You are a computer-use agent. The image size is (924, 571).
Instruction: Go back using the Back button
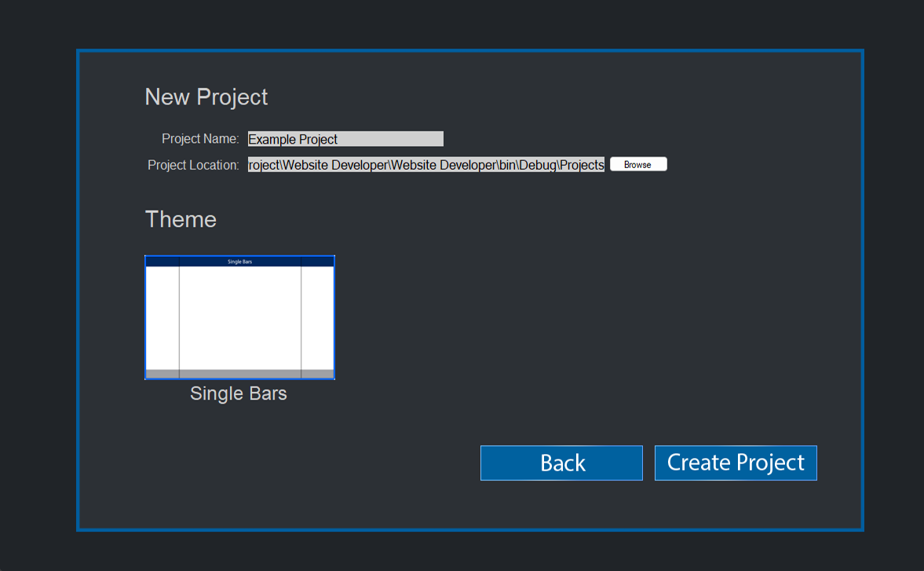click(x=561, y=463)
